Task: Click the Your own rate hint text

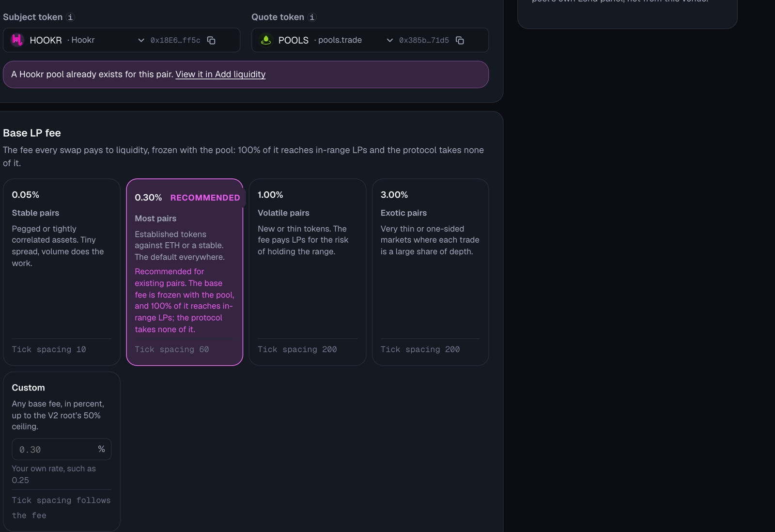Action: [54, 474]
